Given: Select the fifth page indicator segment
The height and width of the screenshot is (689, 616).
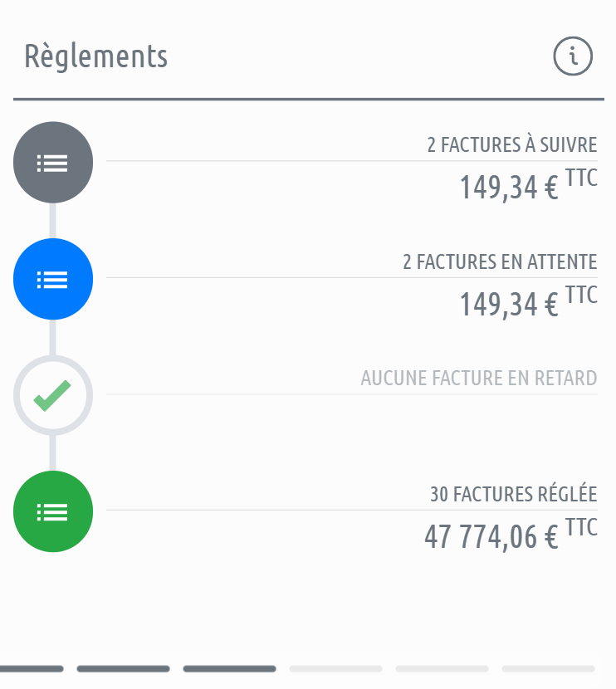Looking at the screenshot, I should (442, 668).
